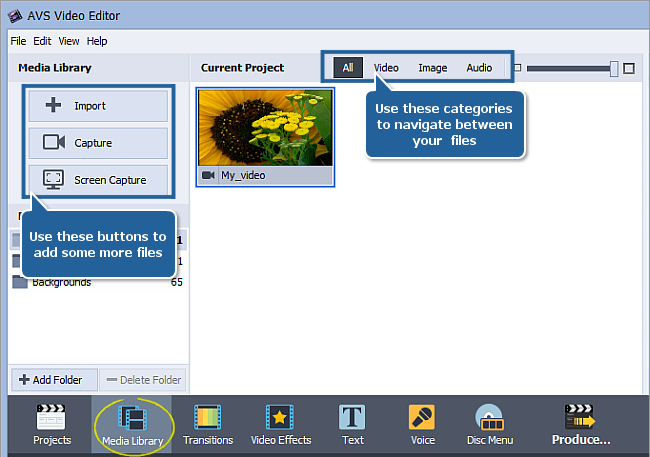Open the Media Library section
The image size is (650, 457).
click(x=133, y=425)
